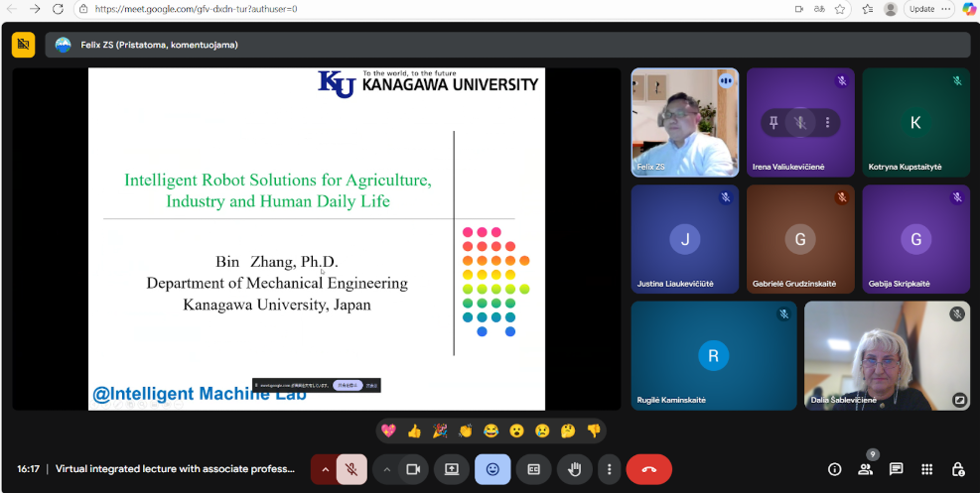Open the activities grid icon
The width and height of the screenshot is (980, 493).
tap(926, 469)
